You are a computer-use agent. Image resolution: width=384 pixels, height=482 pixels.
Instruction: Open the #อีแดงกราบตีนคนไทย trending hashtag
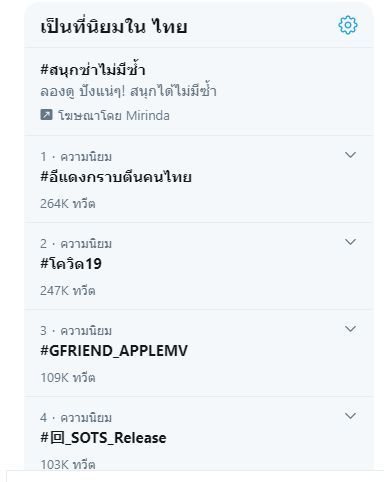(116, 176)
